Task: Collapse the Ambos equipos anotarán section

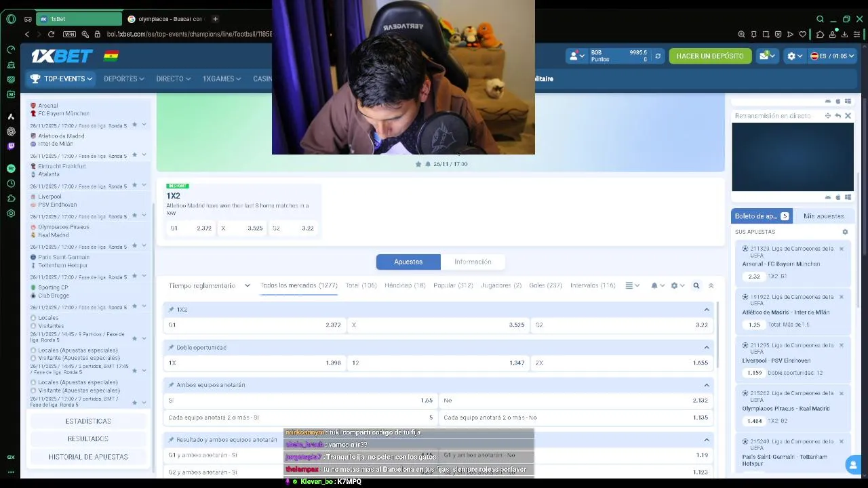Action: tap(707, 385)
